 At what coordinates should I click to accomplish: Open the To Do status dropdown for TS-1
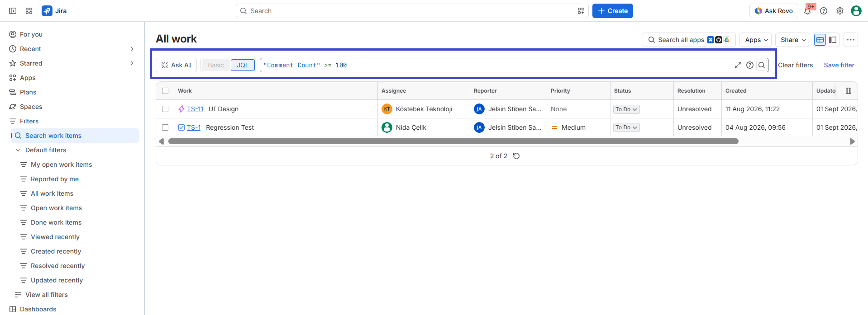coord(627,127)
